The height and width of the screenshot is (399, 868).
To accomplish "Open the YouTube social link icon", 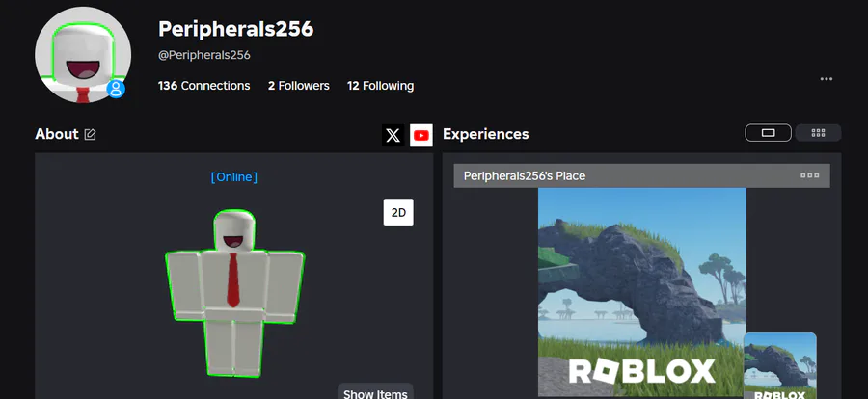I will pos(421,136).
